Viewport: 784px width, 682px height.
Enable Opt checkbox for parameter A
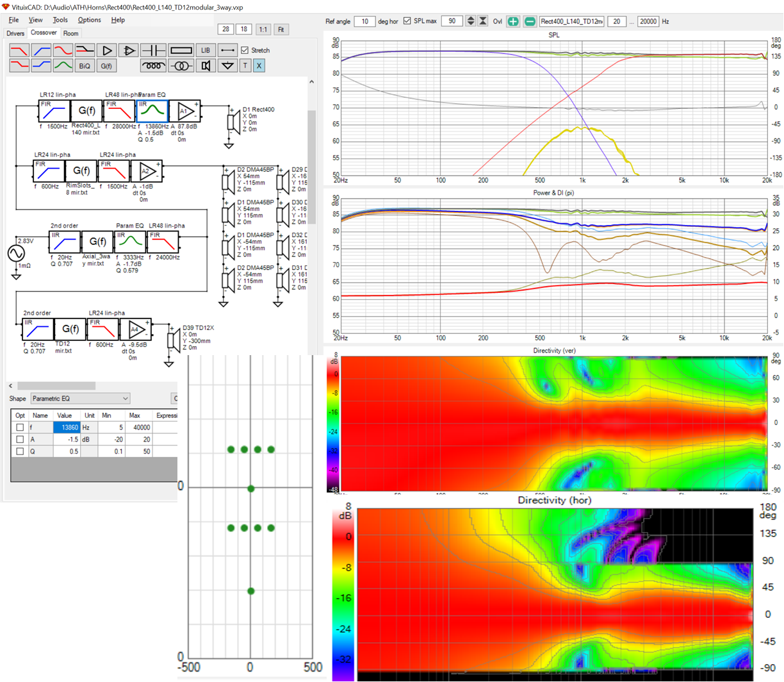pos(20,440)
